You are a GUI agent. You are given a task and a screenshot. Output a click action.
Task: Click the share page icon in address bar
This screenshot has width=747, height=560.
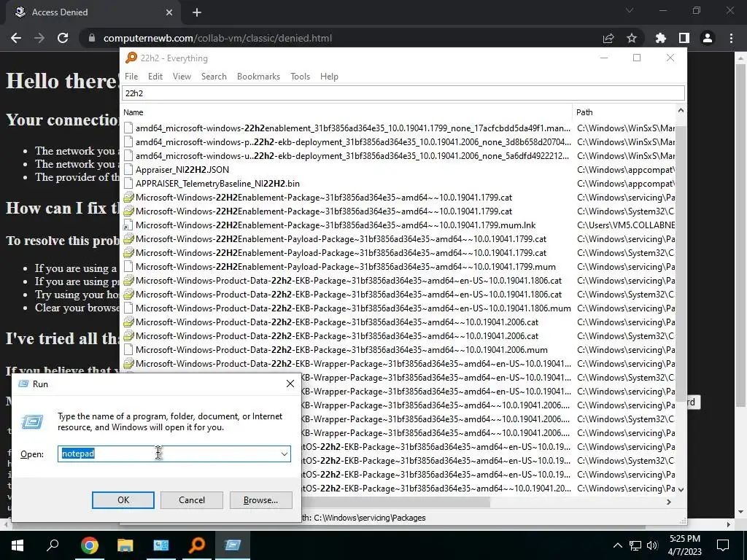tap(608, 38)
